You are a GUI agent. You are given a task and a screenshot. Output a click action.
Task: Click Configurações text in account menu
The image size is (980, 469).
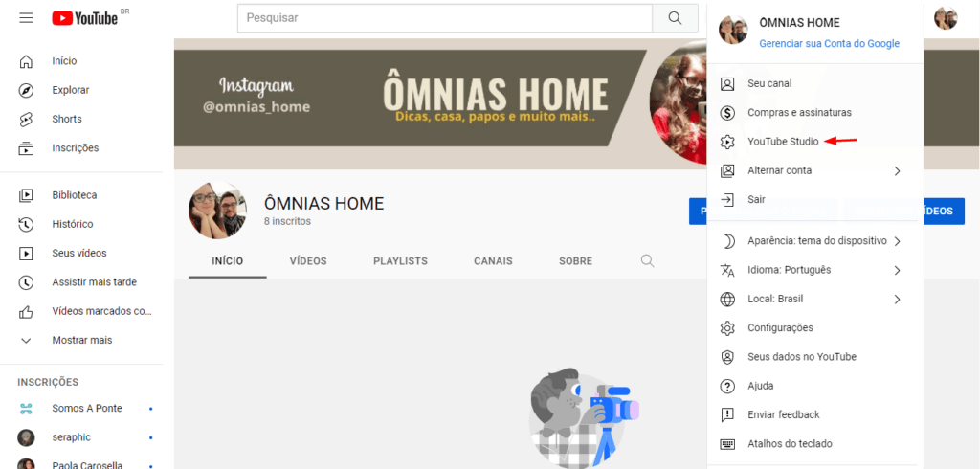pyautogui.click(x=780, y=327)
